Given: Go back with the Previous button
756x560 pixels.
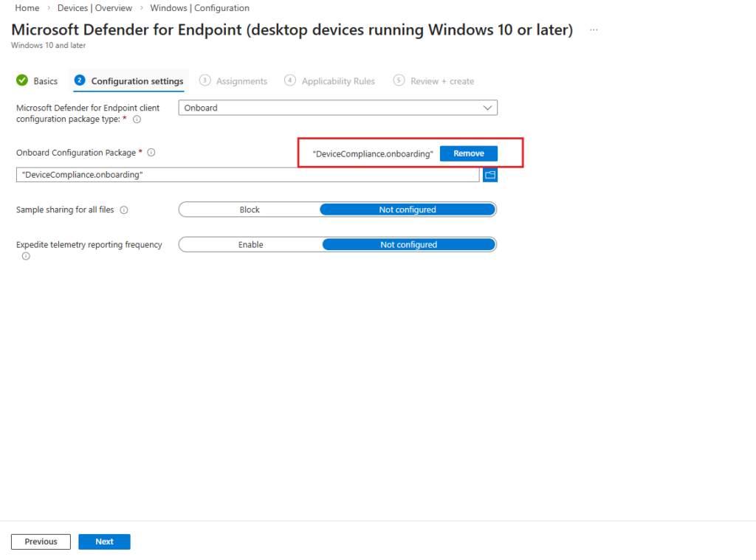Looking at the screenshot, I should coord(41,542).
